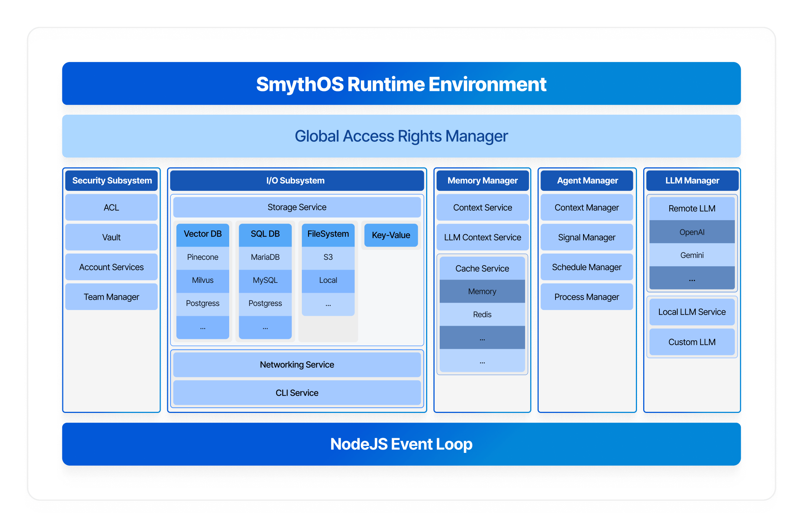Select the Redis entry

[x=482, y=314]
